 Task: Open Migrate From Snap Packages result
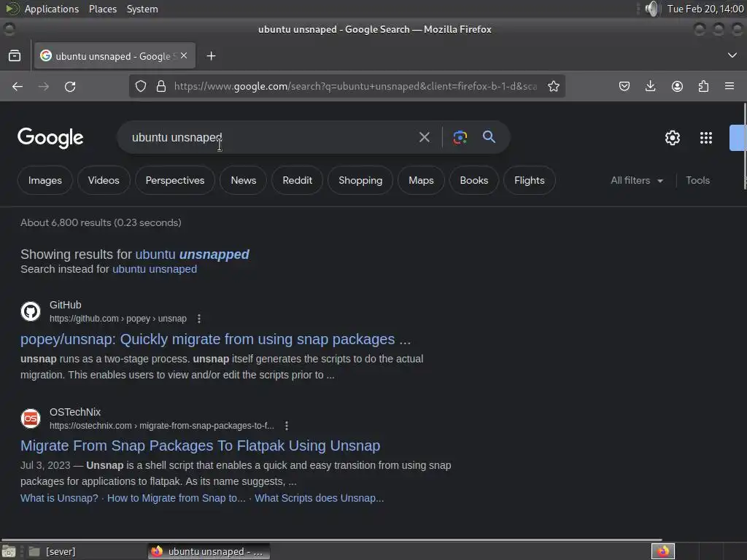click(200, 446)
